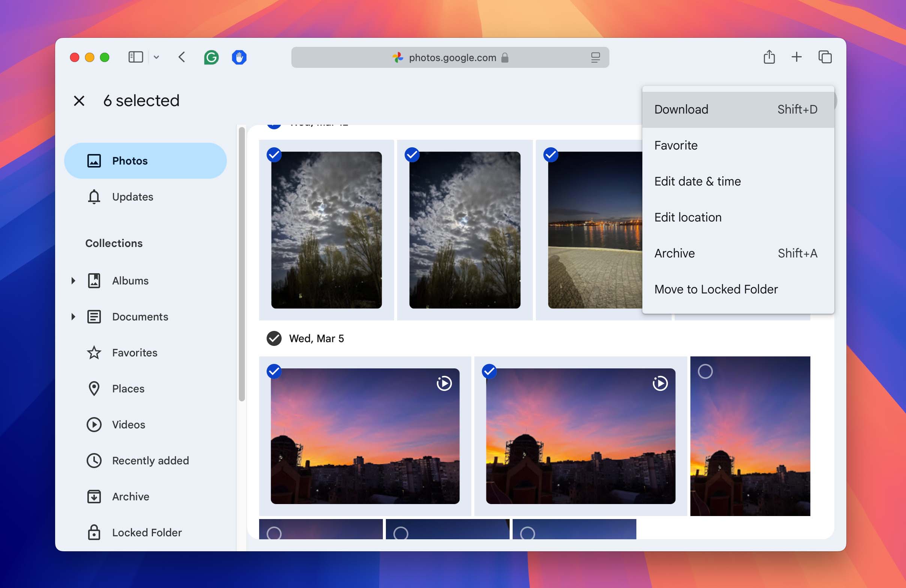Click the Updates bell icon
906x588 pixels.
[x=94, y=197]
